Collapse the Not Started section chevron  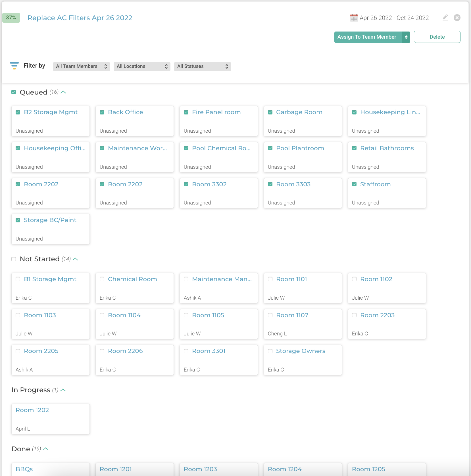pos(75,259)
